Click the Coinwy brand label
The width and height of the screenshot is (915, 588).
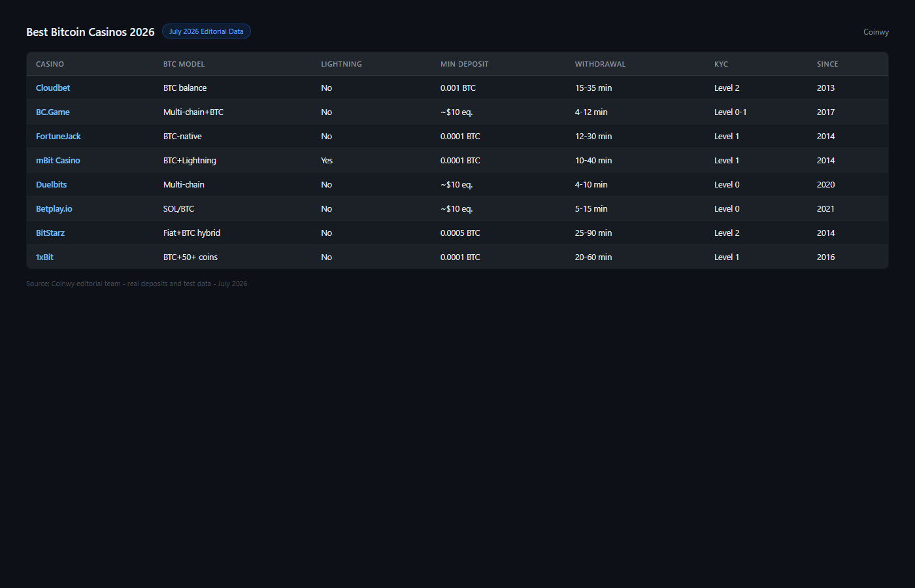[x=876, y=32]
